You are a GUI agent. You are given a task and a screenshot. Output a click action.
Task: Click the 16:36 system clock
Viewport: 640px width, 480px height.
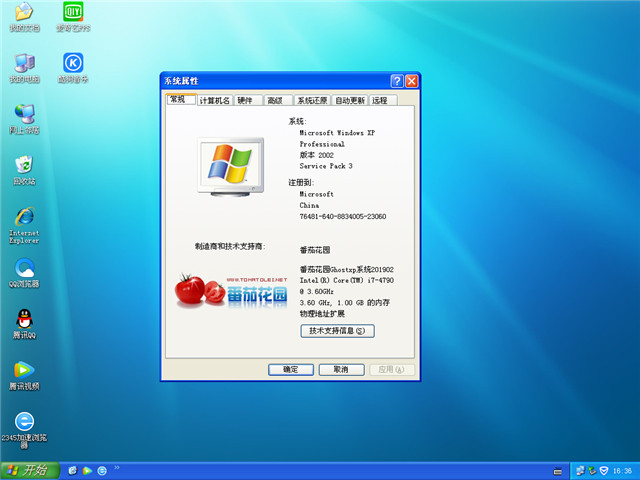coord(622,471)
